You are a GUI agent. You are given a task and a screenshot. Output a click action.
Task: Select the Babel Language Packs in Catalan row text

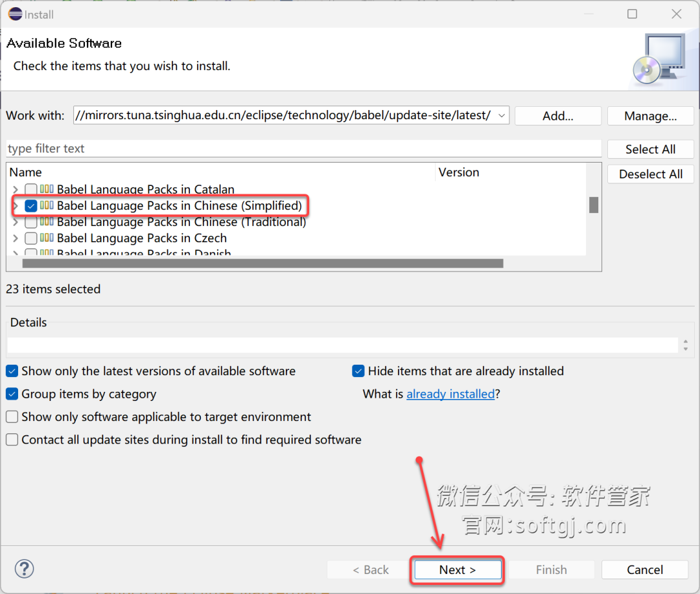146,189
